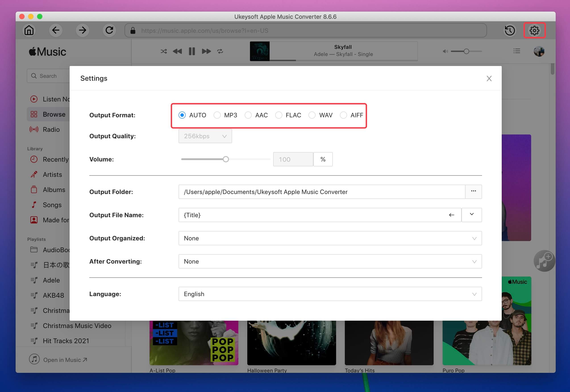
Task: Click the skip forward icon
Action: pyautogui.click(x=206, y=52)
